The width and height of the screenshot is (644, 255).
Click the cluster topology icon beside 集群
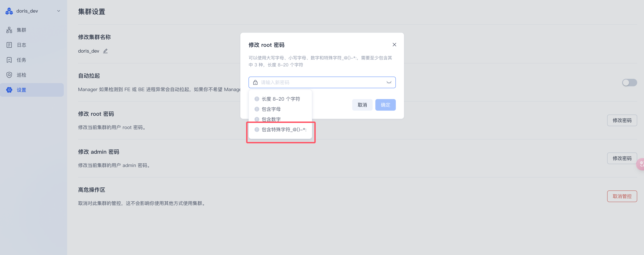pos(9,30)
